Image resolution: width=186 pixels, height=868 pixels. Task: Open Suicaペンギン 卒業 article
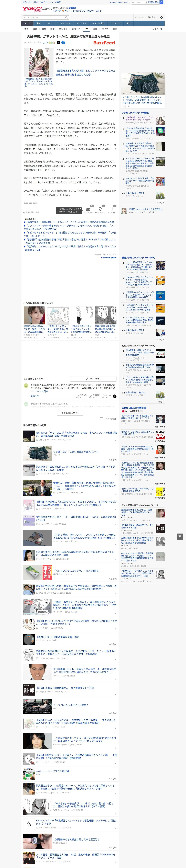click(76, 822)
